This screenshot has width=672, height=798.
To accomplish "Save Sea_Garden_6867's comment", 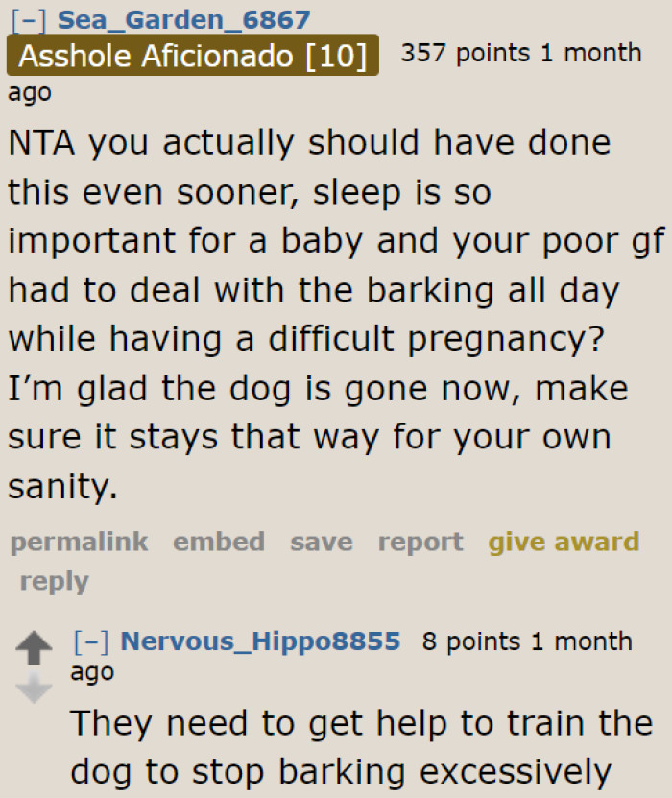I will (x=322, y=542).
